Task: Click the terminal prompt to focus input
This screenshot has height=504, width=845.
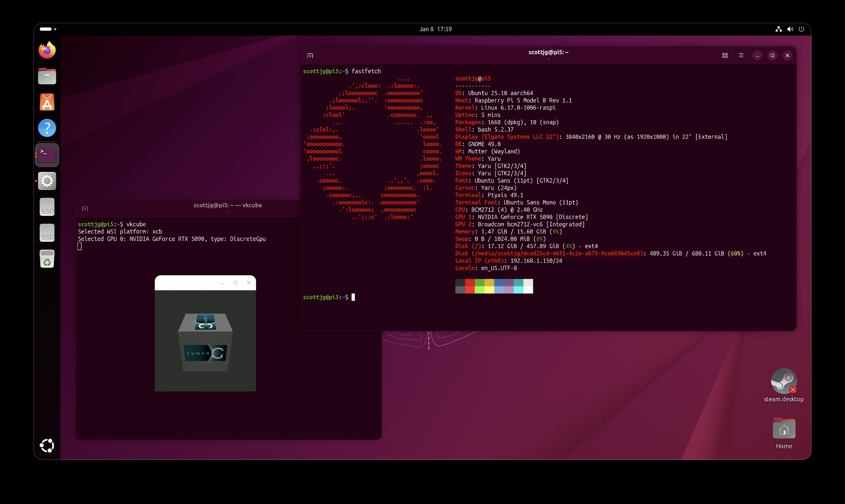Action: click(353, 297)
